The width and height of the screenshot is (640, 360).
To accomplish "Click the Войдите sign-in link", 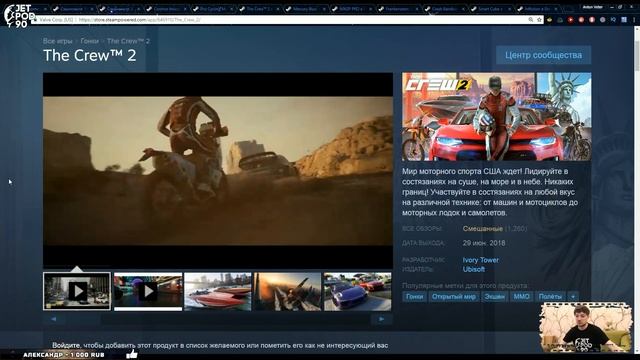I will pos(67,345).
